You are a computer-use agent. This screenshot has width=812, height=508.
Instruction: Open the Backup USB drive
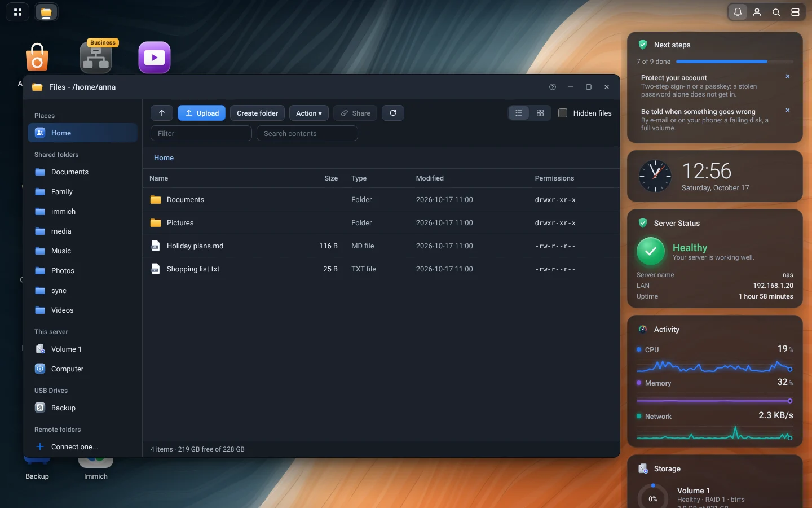pyautogui.click(x=82, y=408)
